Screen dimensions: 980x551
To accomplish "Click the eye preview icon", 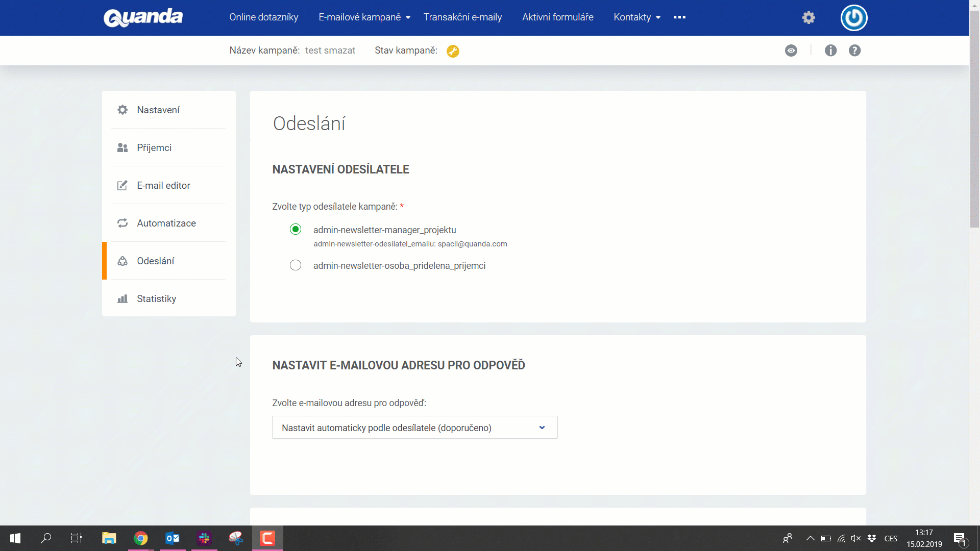I will point(791,51).
